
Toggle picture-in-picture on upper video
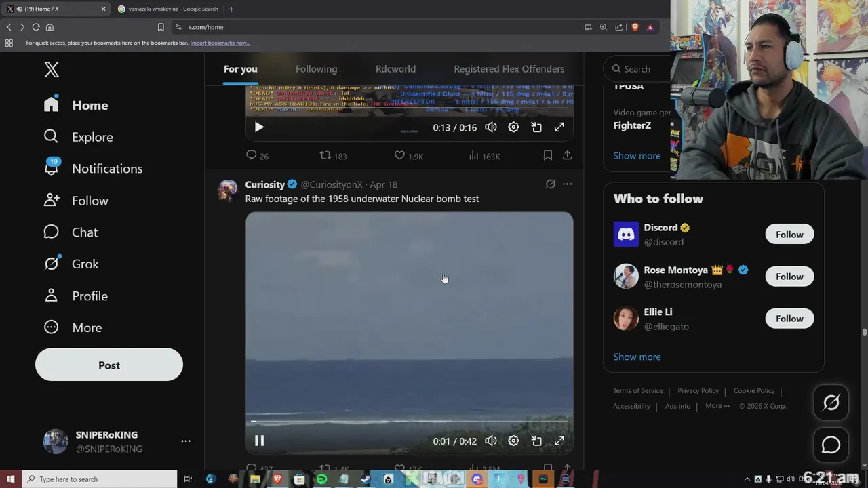(x=536, y=127)
